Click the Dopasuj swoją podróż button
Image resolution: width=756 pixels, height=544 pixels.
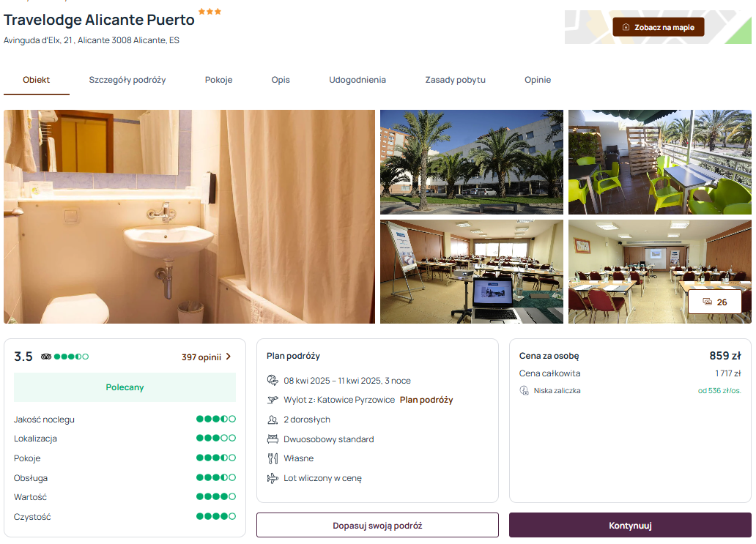point(377,525)
